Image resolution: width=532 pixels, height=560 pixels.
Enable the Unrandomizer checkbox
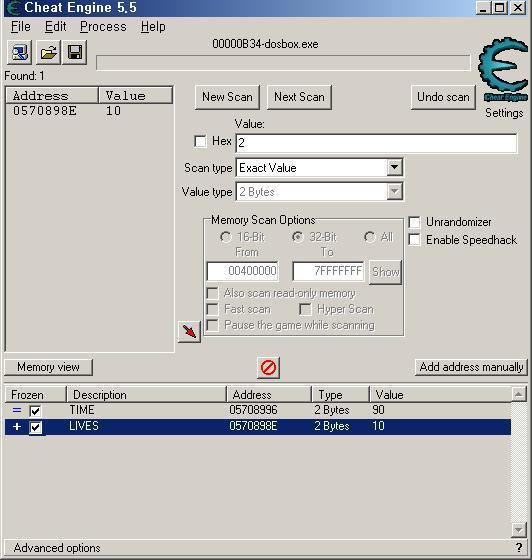[414, 222]
